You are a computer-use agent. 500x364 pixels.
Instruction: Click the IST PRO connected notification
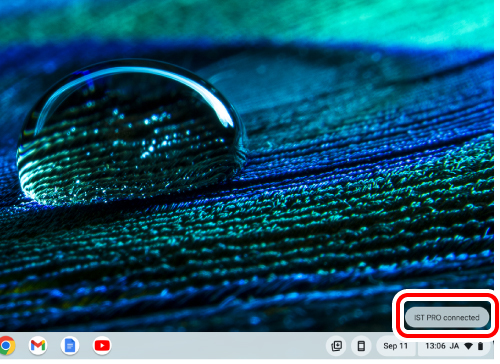pos(447,317)
